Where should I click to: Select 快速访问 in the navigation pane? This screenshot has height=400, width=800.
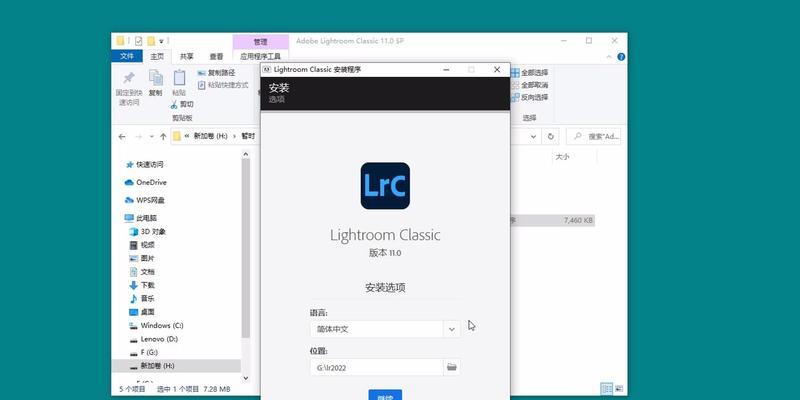(x=149, y=165)
